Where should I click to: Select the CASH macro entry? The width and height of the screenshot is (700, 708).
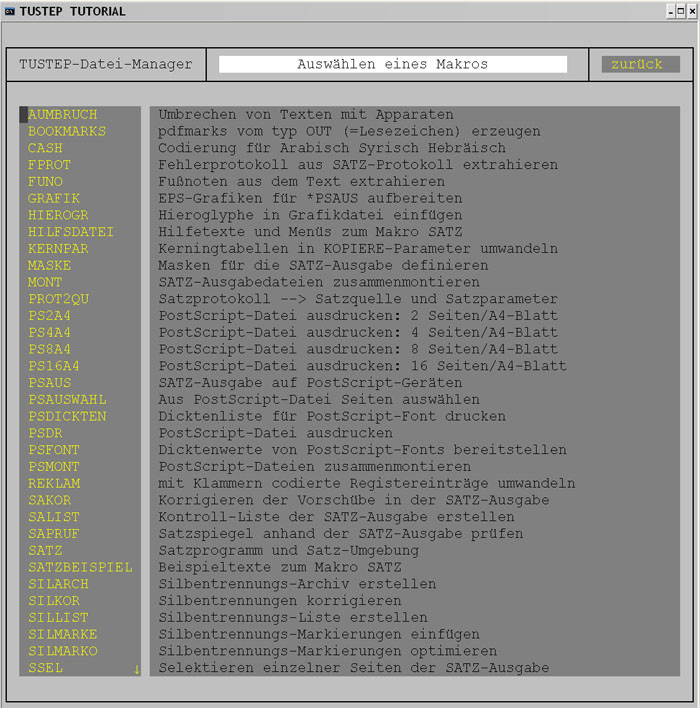tap(45, 148)
